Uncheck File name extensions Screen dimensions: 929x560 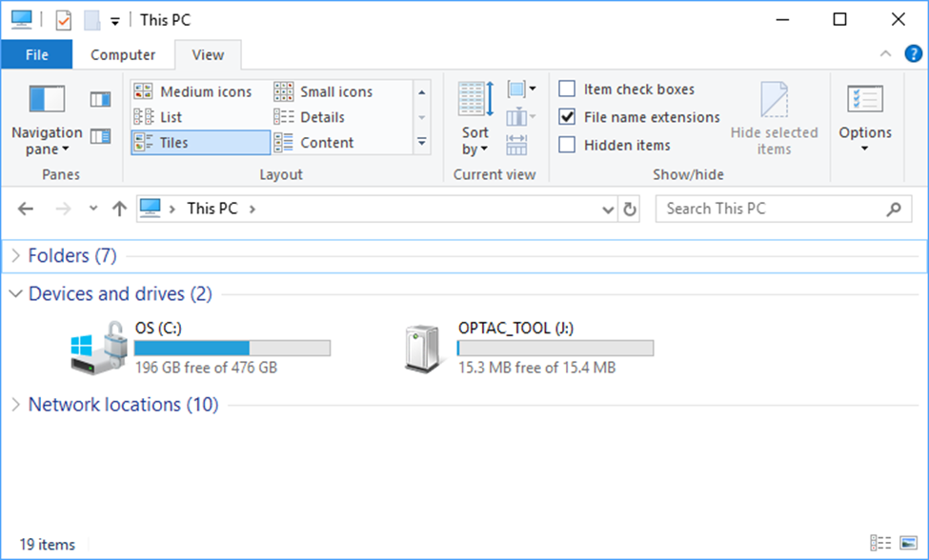[566, 117]
